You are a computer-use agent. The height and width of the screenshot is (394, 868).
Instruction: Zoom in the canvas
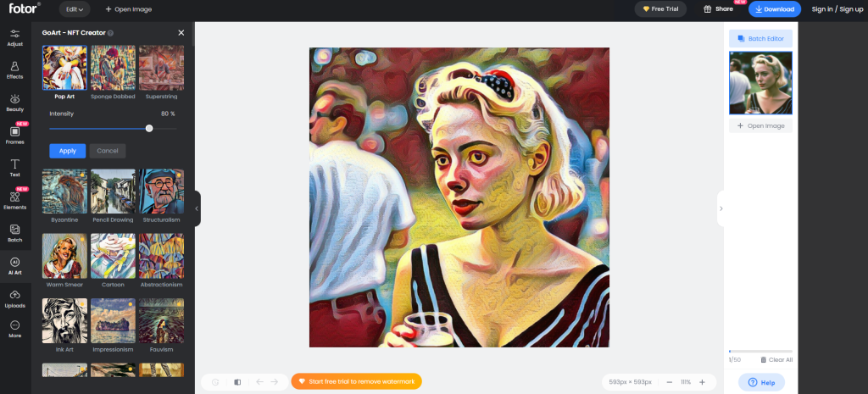[x=702, y=382]
